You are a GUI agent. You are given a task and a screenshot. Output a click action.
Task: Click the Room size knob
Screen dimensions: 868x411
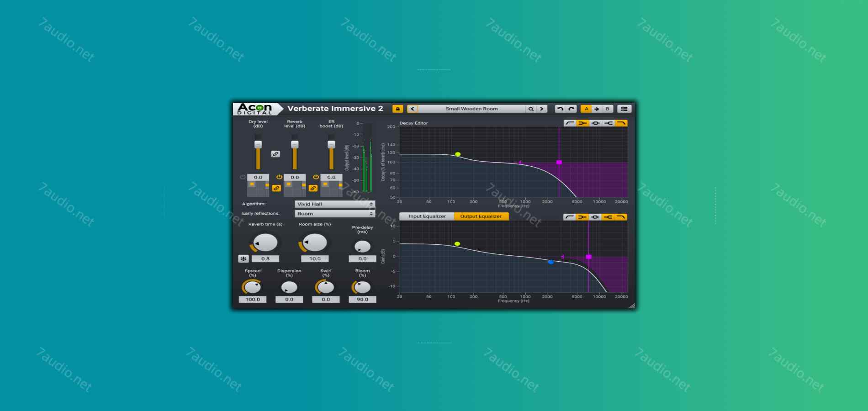(315, 242)
